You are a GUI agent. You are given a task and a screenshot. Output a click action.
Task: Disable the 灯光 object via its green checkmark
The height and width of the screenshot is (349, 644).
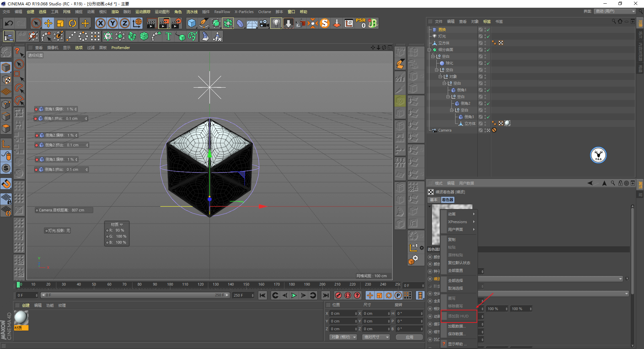pyautogui.click(x=488, y=36)
